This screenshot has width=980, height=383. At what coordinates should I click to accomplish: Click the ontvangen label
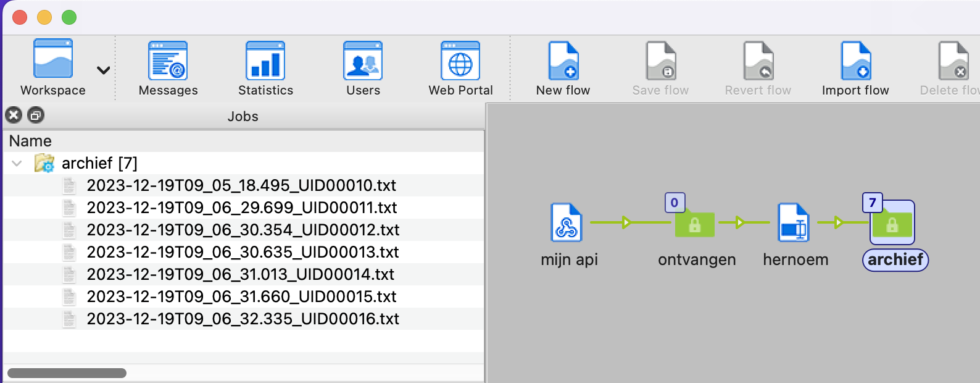click(697, 259)
